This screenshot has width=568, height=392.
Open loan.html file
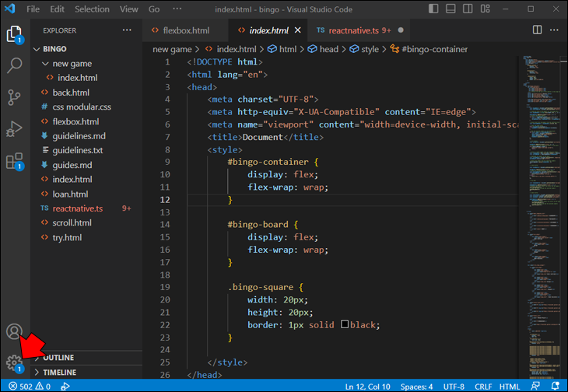point(70,194)
